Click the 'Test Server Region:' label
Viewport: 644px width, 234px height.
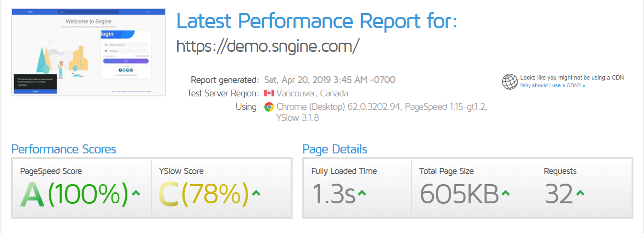coord(223,94)
